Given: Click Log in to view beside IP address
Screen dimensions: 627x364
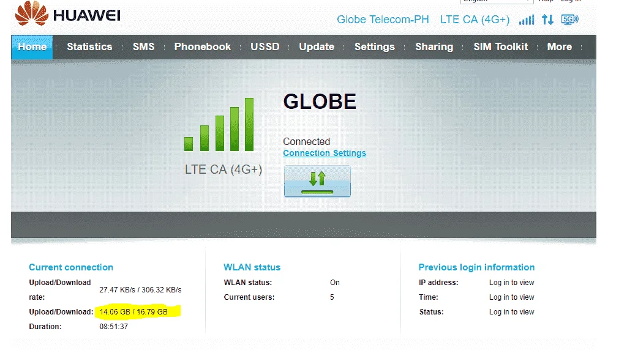Looking at the screenshot, I should (511, 283).
